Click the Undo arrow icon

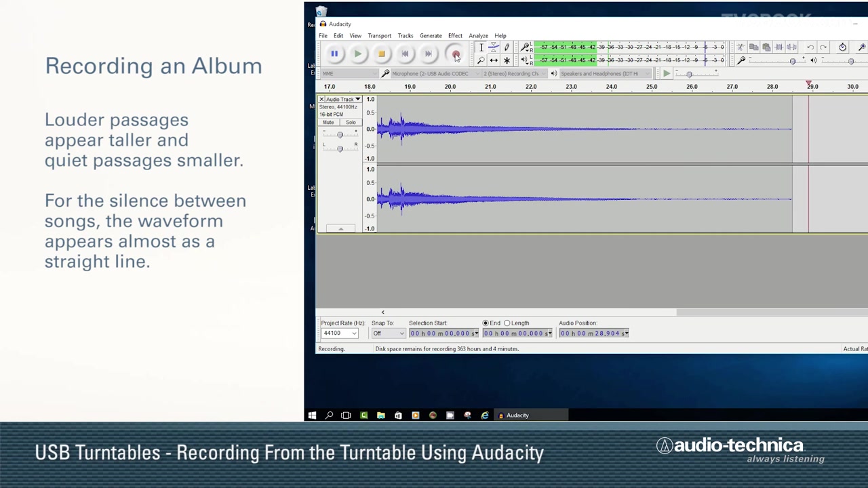(x=810, y=47)
